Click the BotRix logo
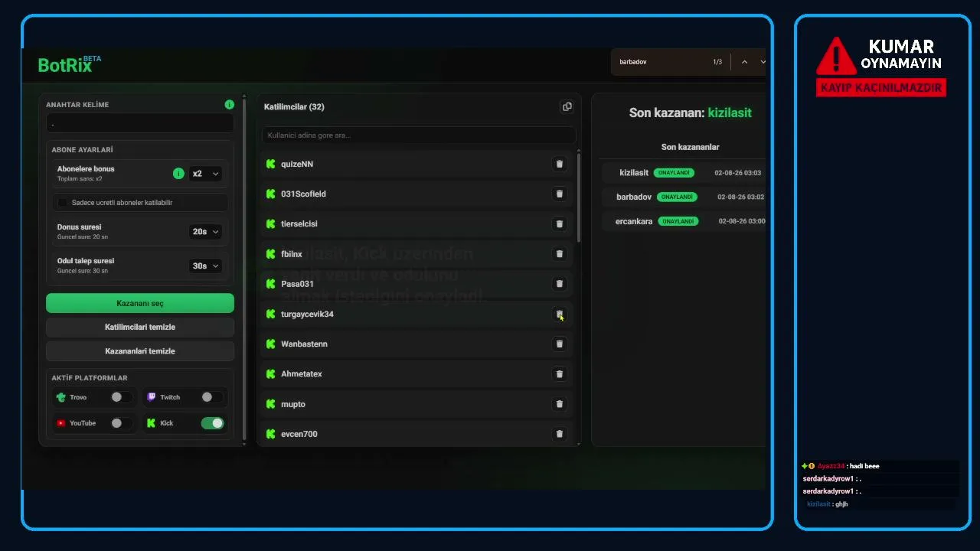Viewport: 980px width, 551px height. (69, 64)
